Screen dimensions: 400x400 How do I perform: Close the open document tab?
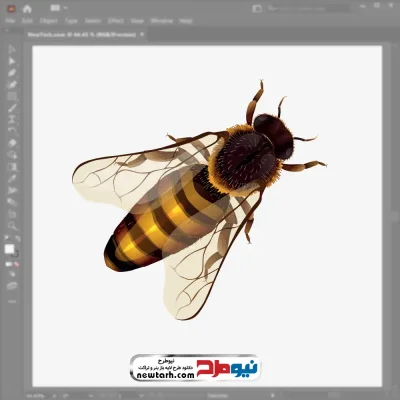click(142, 34)
